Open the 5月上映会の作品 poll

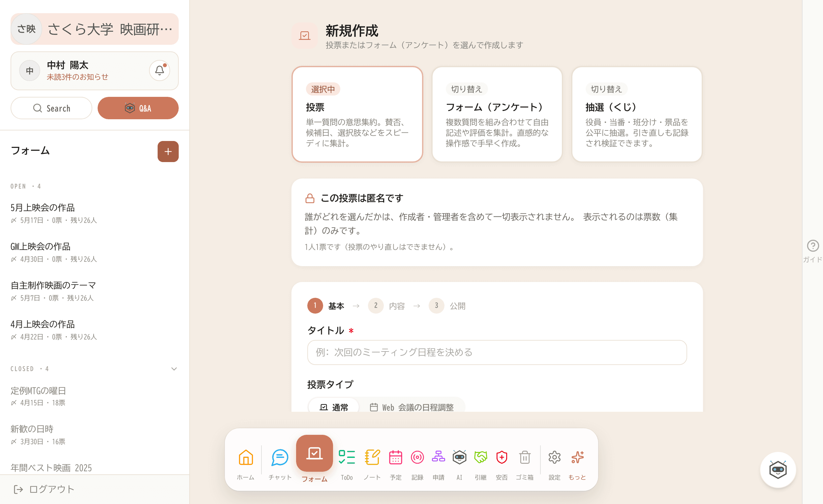[95, 213]
